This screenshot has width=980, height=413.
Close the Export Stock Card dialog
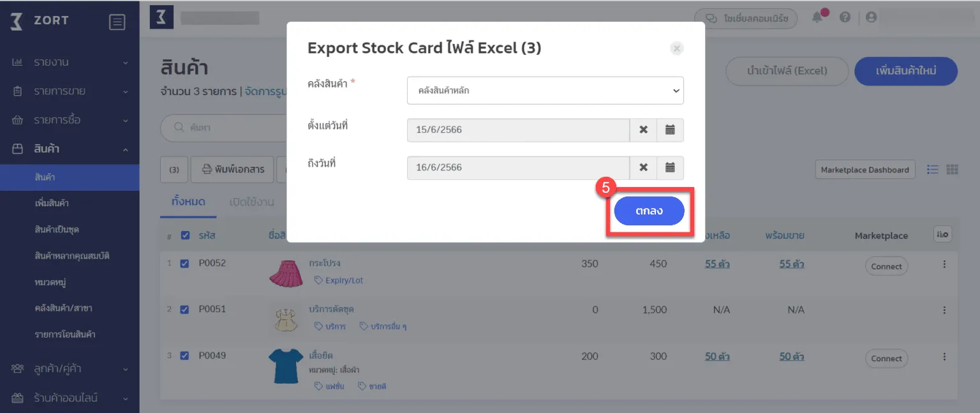(x=677, y=49)
